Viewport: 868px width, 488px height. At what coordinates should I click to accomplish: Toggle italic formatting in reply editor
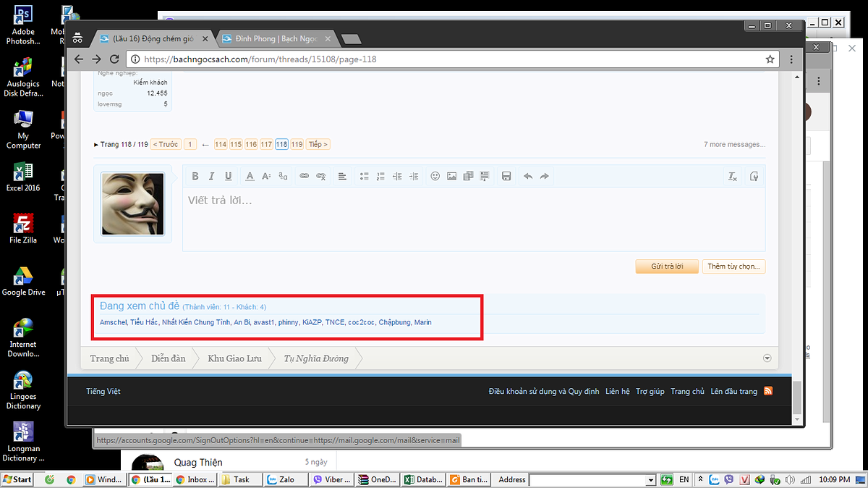pyautogui.click(x=212, y=176)
